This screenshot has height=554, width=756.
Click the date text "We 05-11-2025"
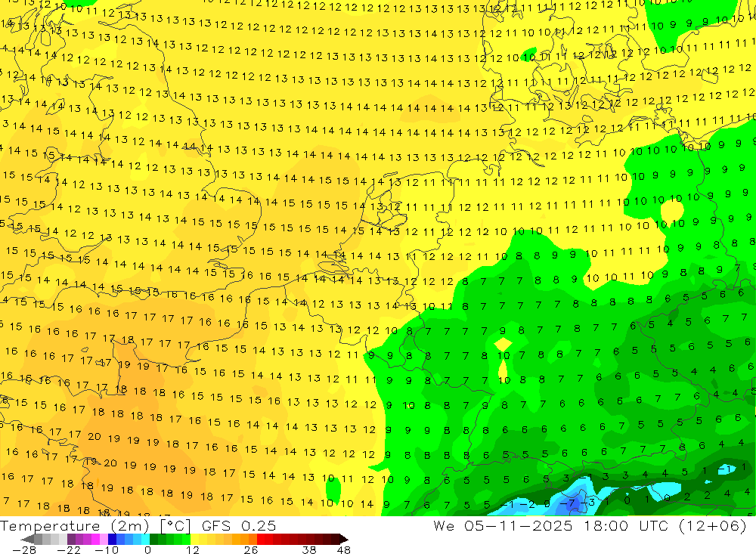(x=503, y=526)
